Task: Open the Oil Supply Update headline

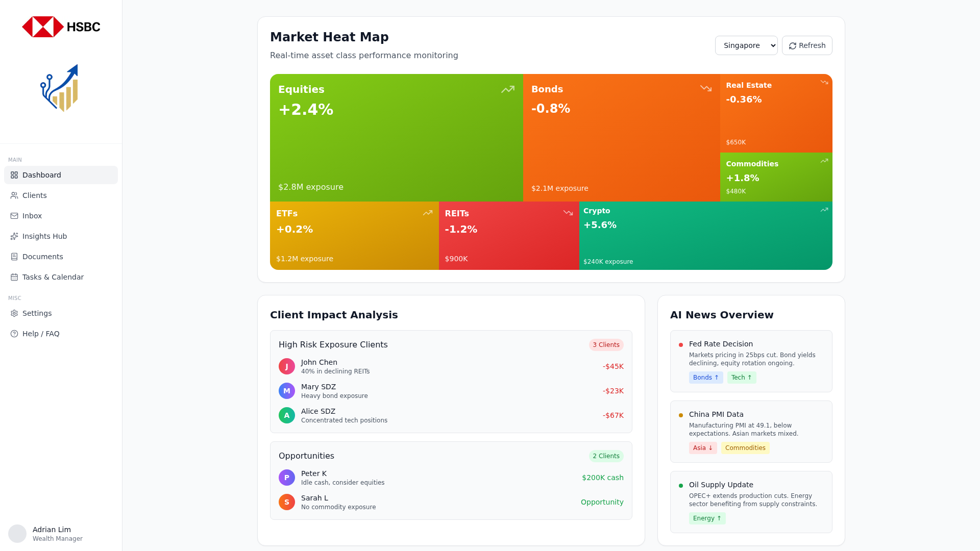Action: [721, 485]
